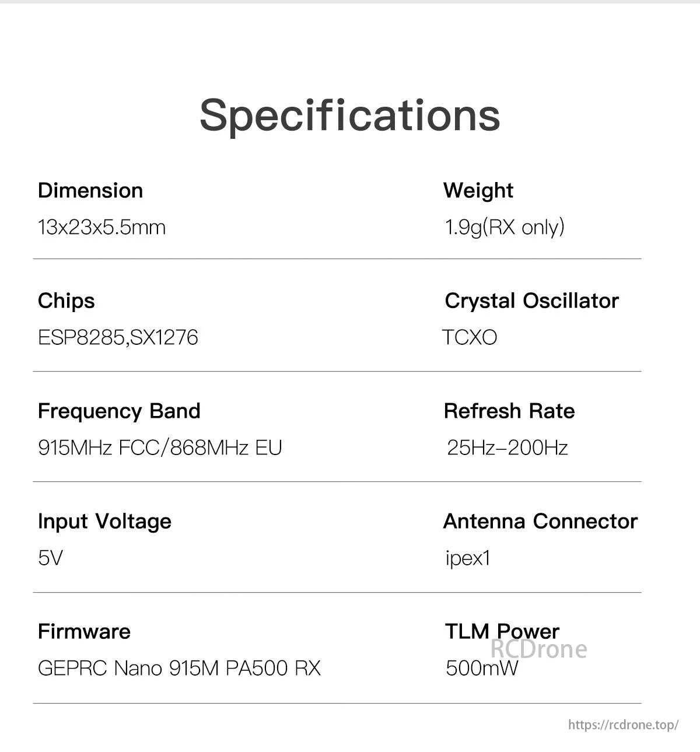Click the rcdrone.top URL link

click(623, 725)
